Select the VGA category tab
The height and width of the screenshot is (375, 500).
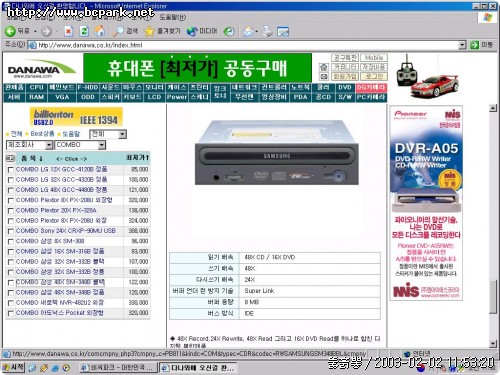[62, 97]
